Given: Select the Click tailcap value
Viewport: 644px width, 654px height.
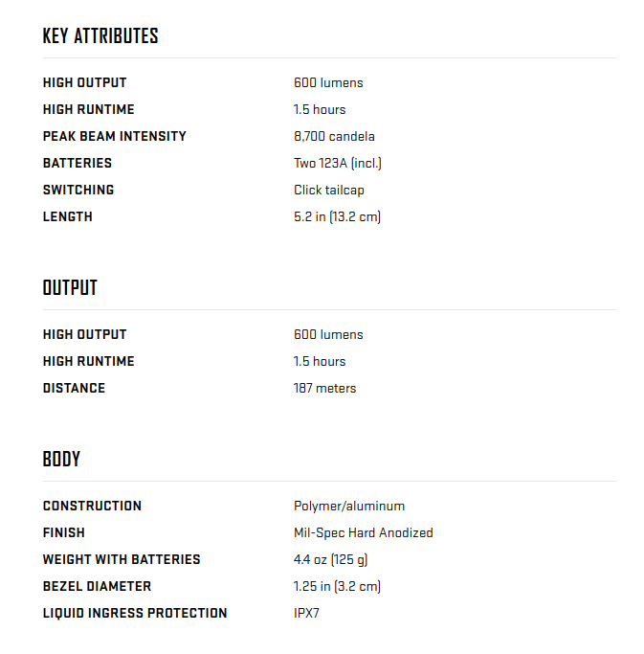Looking at the screenshot, I should (328, 191).
